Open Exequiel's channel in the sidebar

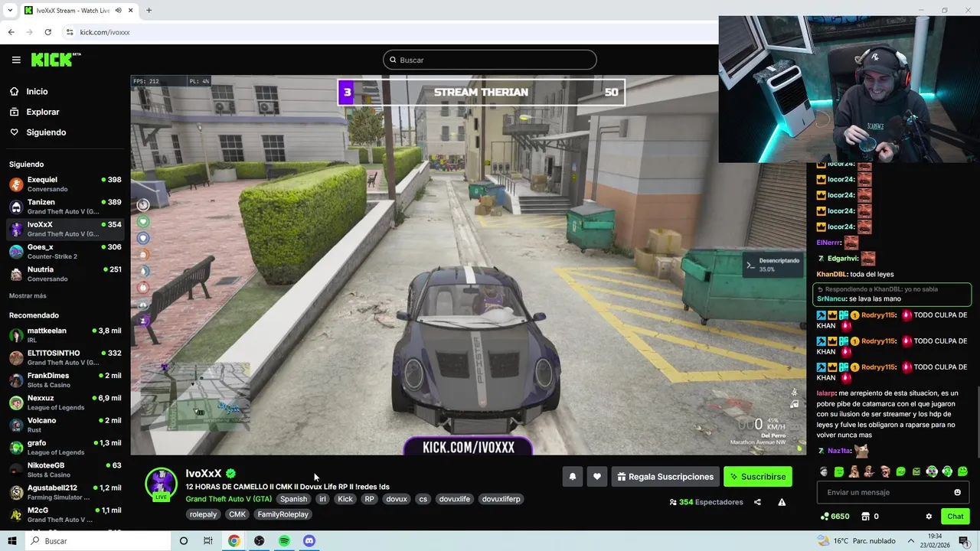pyautogui.click(x=65, y=184)
